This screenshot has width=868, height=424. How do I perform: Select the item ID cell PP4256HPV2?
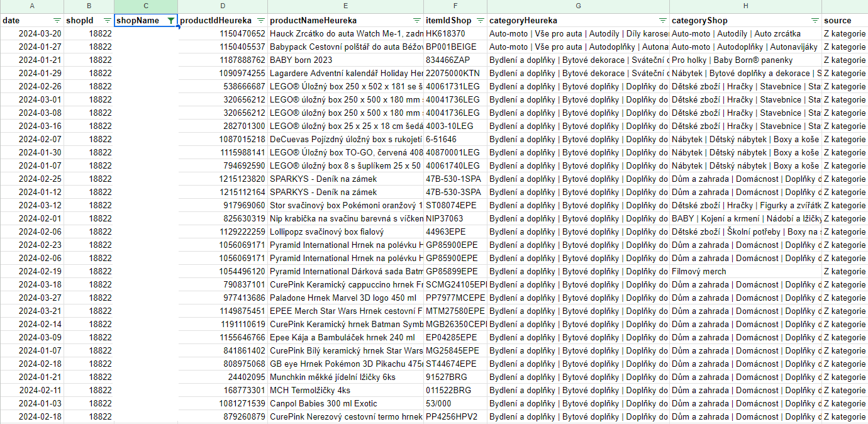point(455,417)
